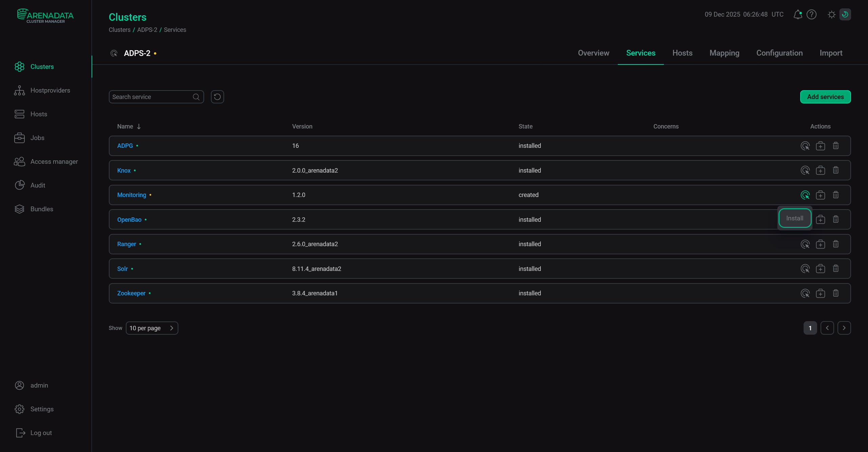The image size is (868, 452).
Task: Go to previous page chevron
Action: [x=827, y=328]
